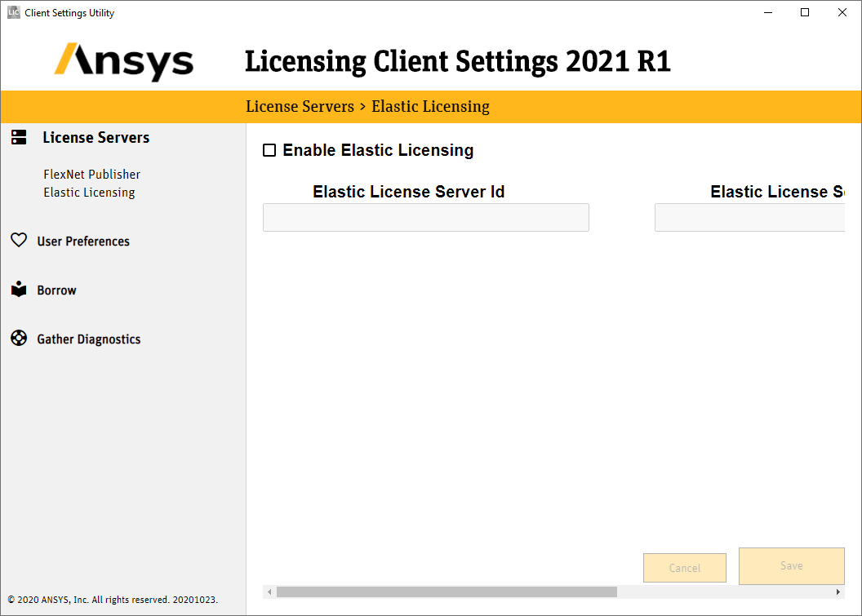Select Elastic Licensing in the sidebar

pyautogui.click(x=89, y=192)
